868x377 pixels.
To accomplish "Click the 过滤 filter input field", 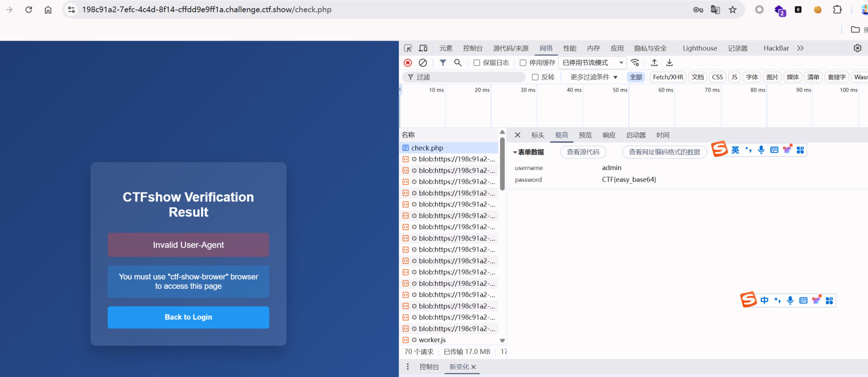I will tap(469, 77).
